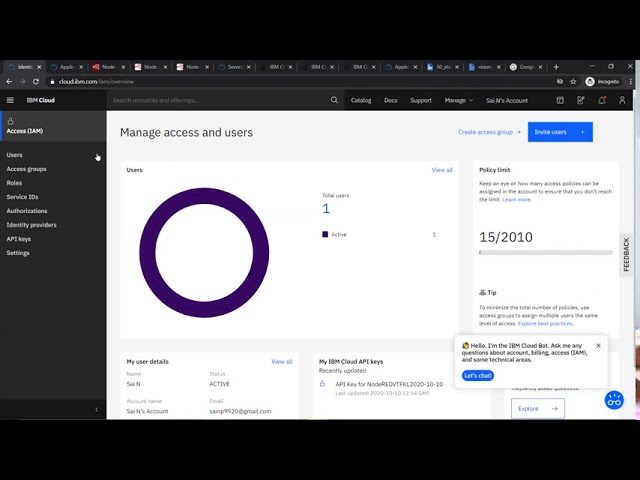Click the Let's chat button

[x=478, y=376]
